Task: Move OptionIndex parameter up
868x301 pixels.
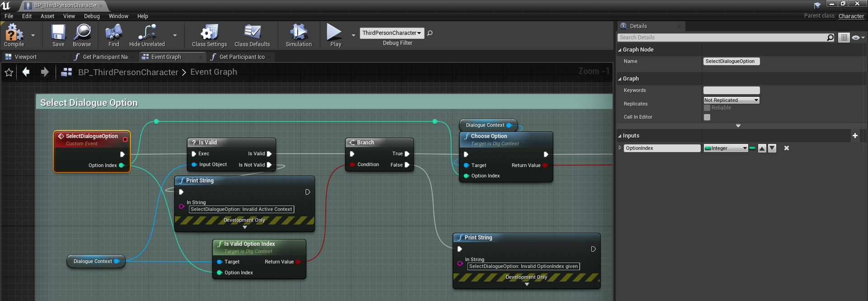Action: (762, 148)
